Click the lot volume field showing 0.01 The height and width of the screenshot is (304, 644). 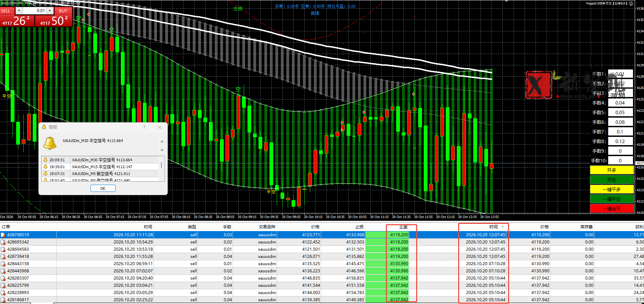click(34, 11)
